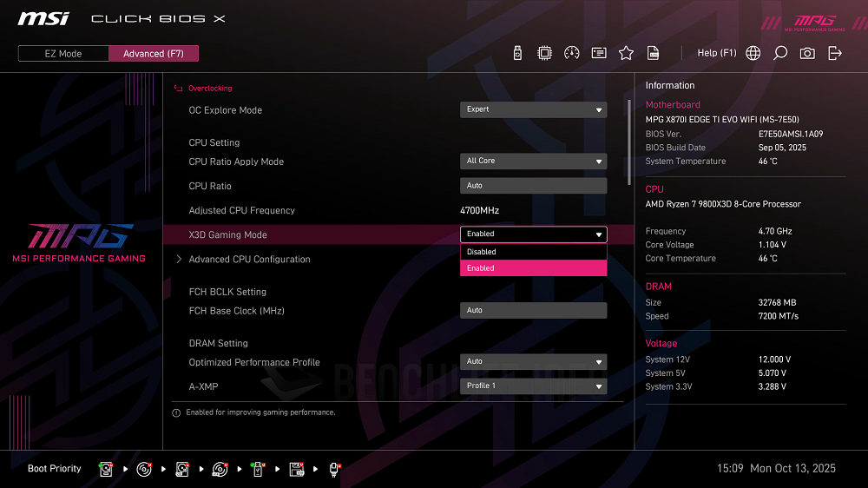The height and width of the screenshot is (488, 868).
Task: Switch to EZ Mode
Action: point(63,54)
